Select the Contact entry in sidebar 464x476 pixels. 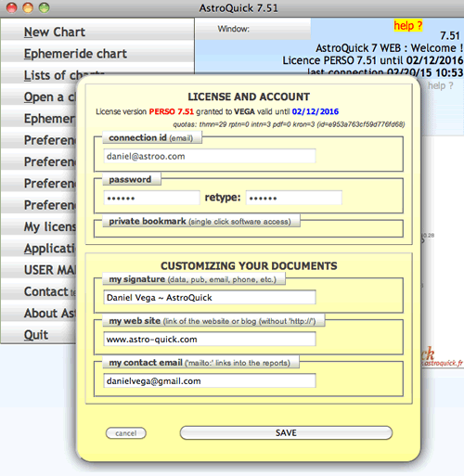[38, 291]
